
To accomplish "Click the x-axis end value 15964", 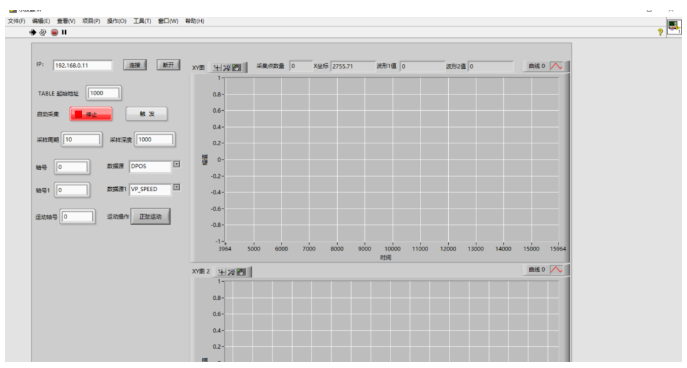I will 558,249.
